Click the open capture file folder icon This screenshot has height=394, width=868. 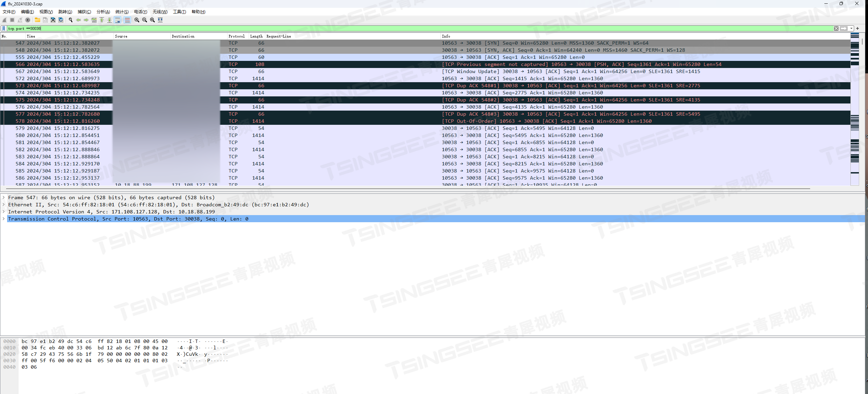click(x=38, y=20)
